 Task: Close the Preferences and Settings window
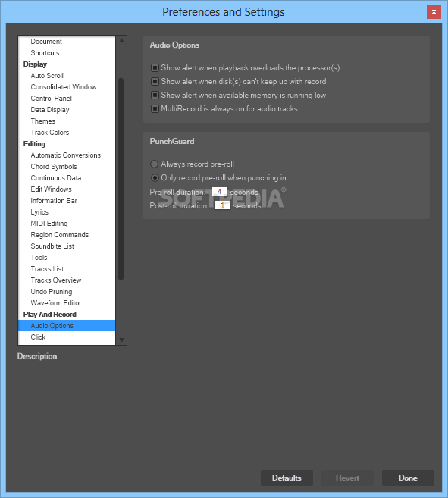434,12
